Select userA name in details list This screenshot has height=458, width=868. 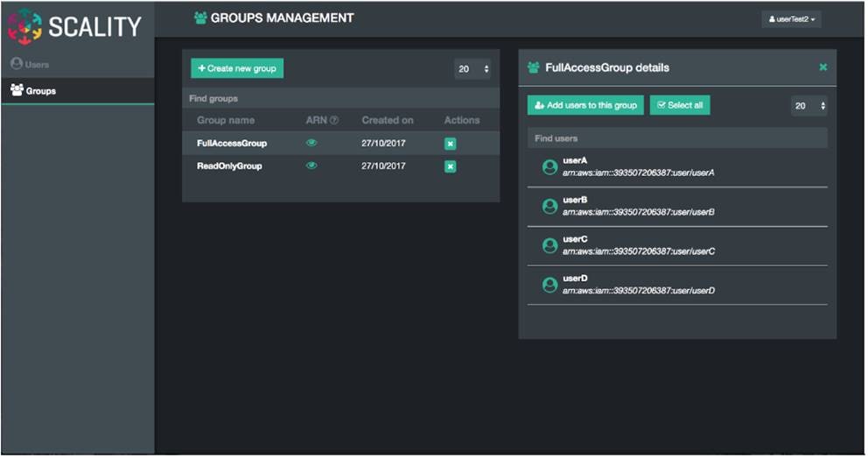(575, 160)
